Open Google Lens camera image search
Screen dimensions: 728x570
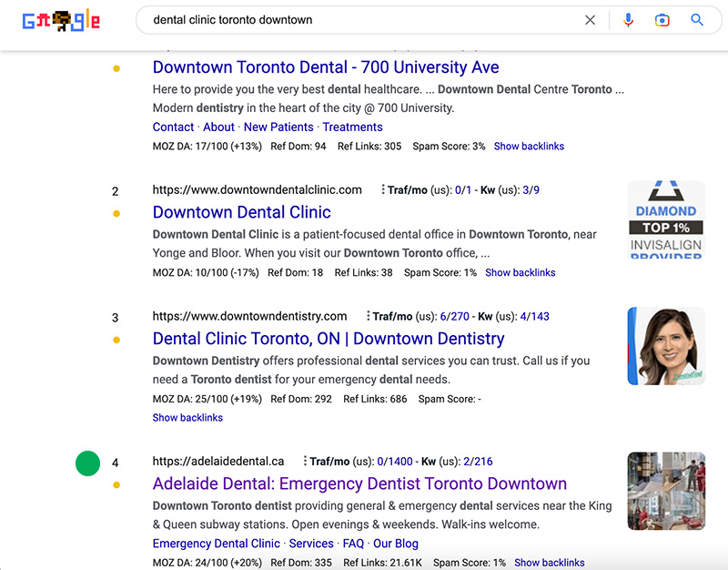(662, 20)
